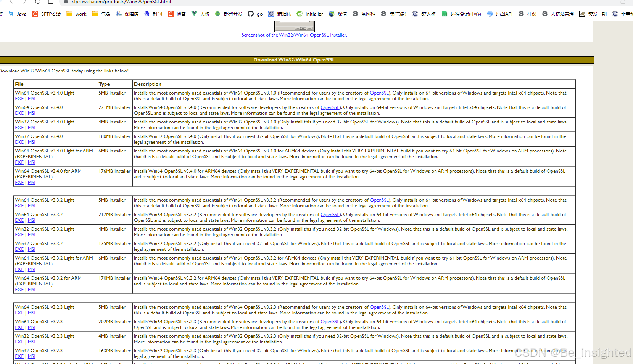Screen dimensions: 633x364
Task: Download EXE for Win64 v3.4.0 Light ARM
Action: (19, 162)
